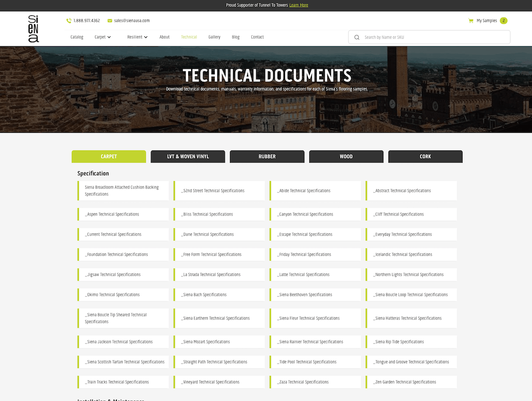Screen dimensions: 532x401
Task: Open Friday Technical Specifications
Action: 315,254
